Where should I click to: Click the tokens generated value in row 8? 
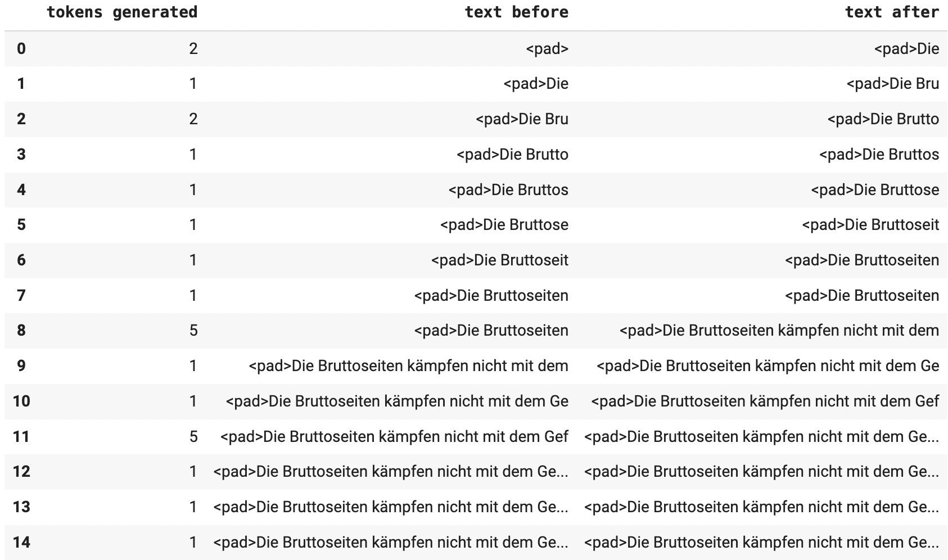tap(193, 330)
